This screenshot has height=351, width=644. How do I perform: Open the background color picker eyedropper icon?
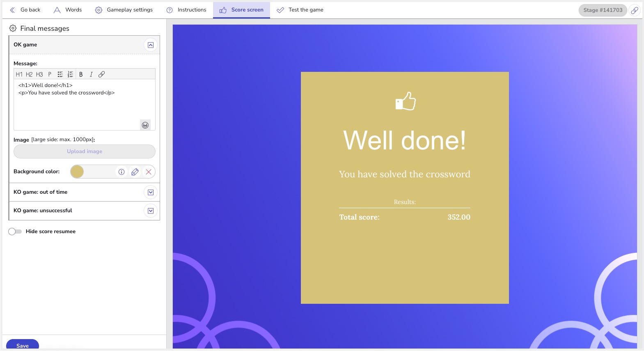pos(135,172)
